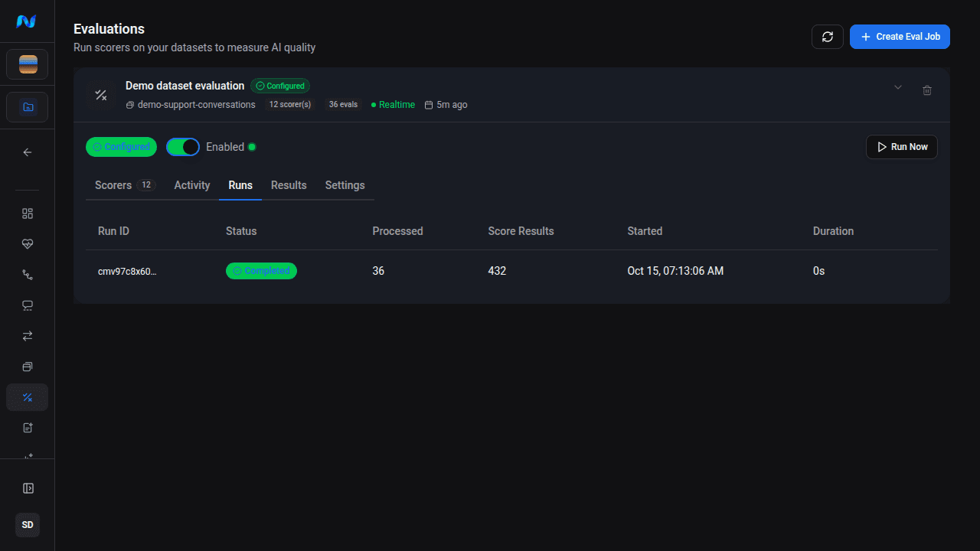
Task: Open the Results tab
Action: pos(289,185)
